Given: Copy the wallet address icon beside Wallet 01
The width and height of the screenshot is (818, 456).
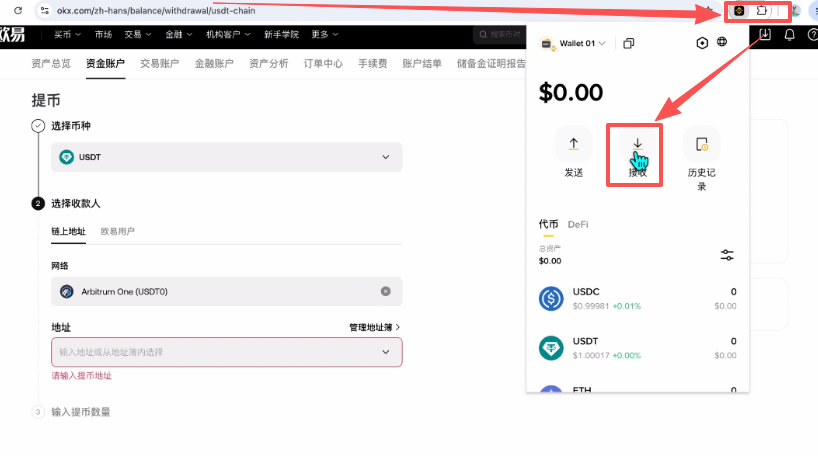Looking at the screenshot, I should [629, 43].
